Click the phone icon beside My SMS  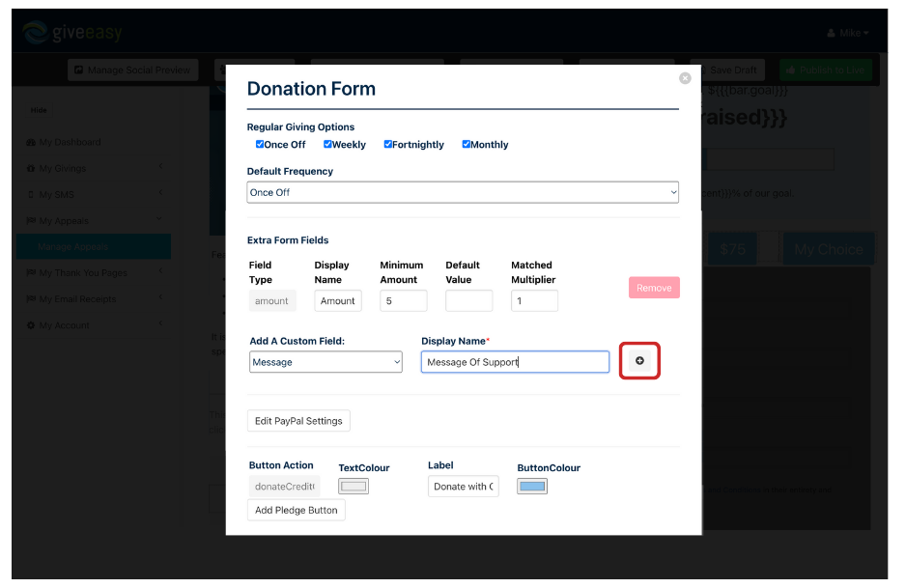33,194
